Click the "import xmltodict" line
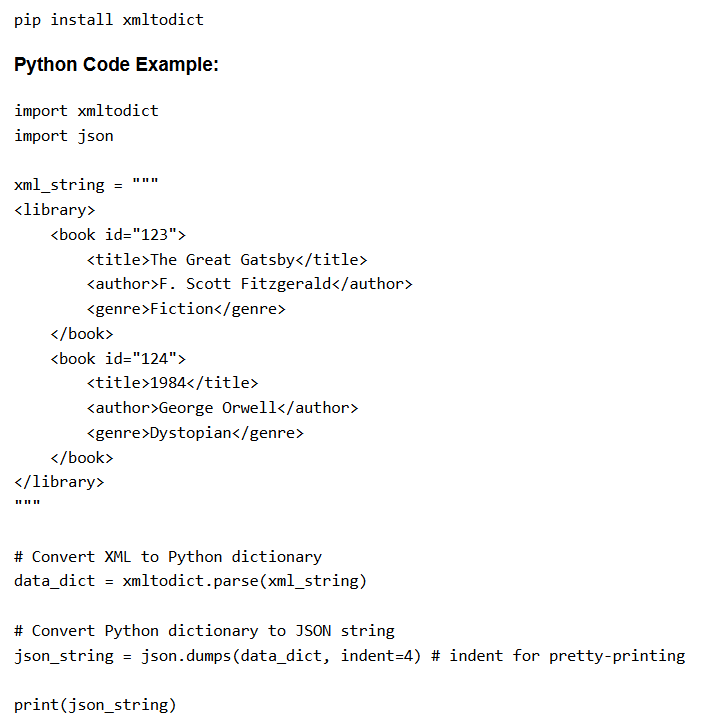This screenshot has height=728, width=727. tap(86, 111)
